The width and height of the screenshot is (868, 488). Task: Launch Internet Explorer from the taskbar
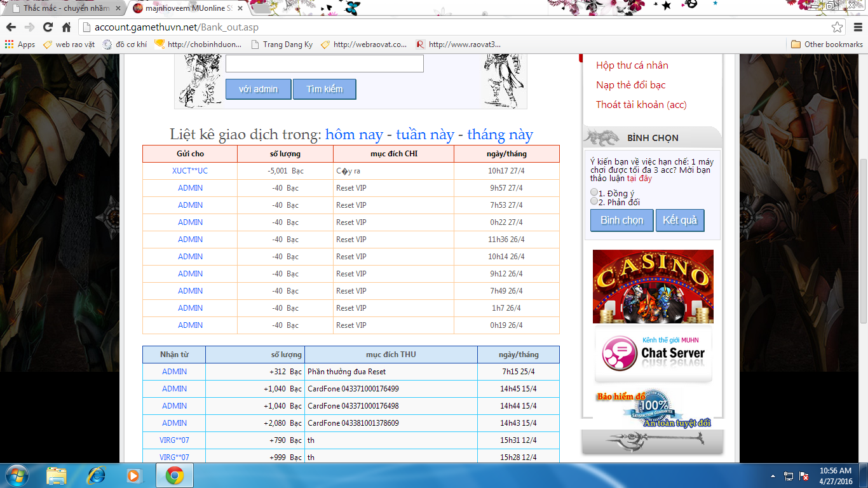[x=96, y=475]
